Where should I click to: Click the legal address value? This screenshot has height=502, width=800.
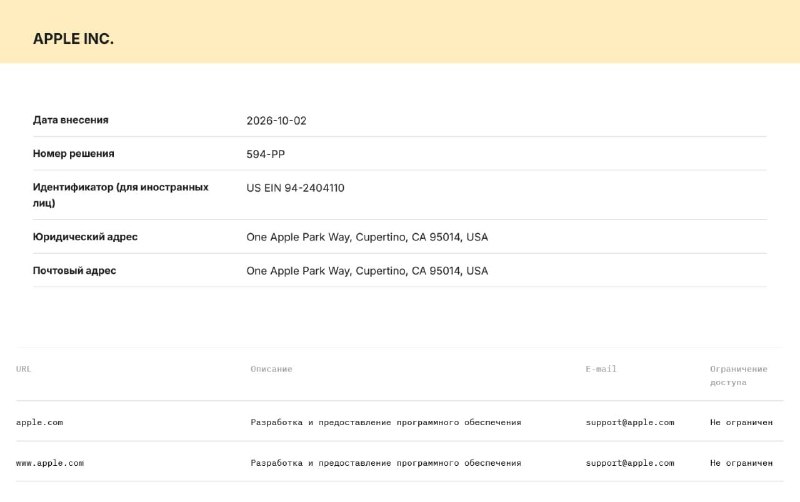367,237
